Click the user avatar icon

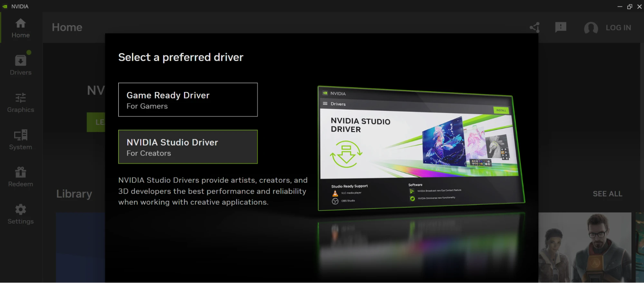click(x=591, y=28)
